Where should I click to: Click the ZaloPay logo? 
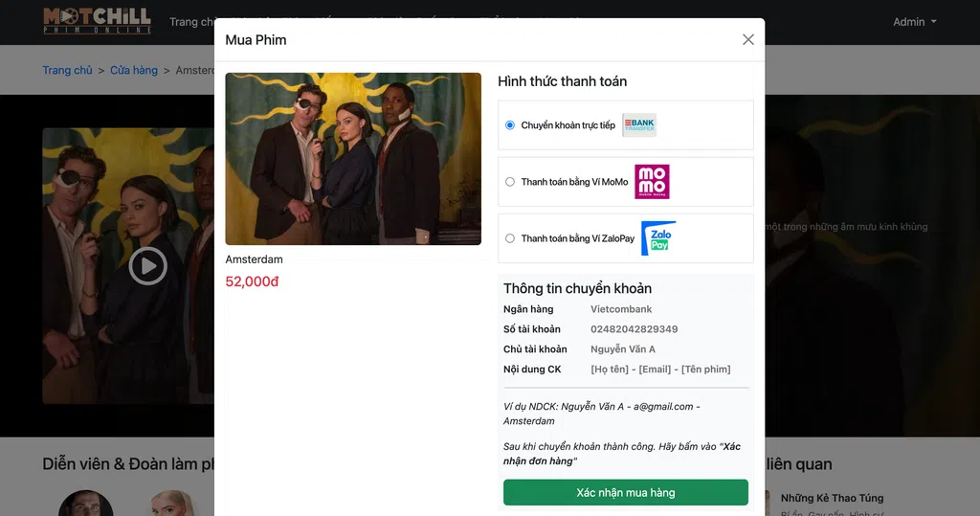[x=658, y=238]
